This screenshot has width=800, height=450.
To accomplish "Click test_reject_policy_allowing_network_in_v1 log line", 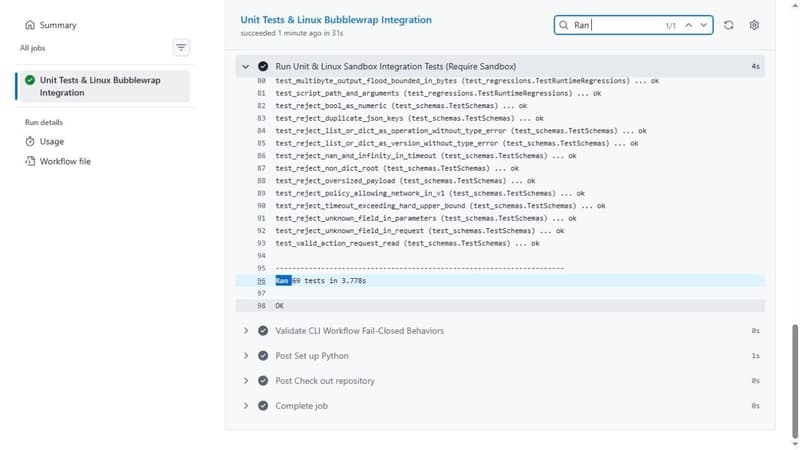I will (430, 193).
